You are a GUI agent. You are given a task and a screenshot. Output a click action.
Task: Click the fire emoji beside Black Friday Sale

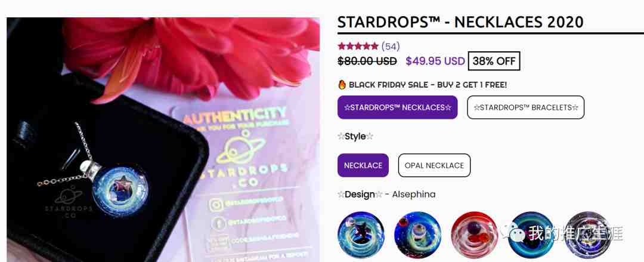(342, 85)
